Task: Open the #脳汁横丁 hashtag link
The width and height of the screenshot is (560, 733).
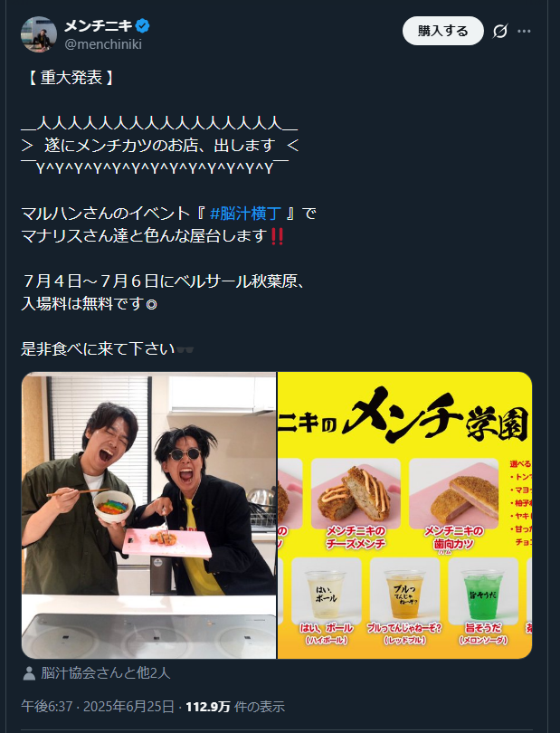Action: click(246, 214)
